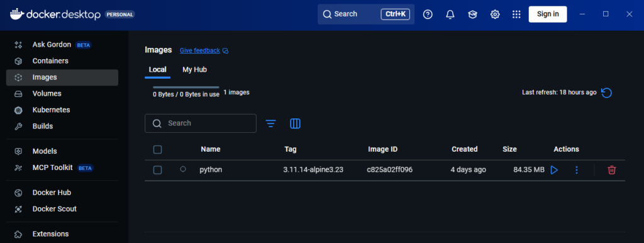
Task: Open Docker Hub from sidebar
Action: (x=62, y=193)
